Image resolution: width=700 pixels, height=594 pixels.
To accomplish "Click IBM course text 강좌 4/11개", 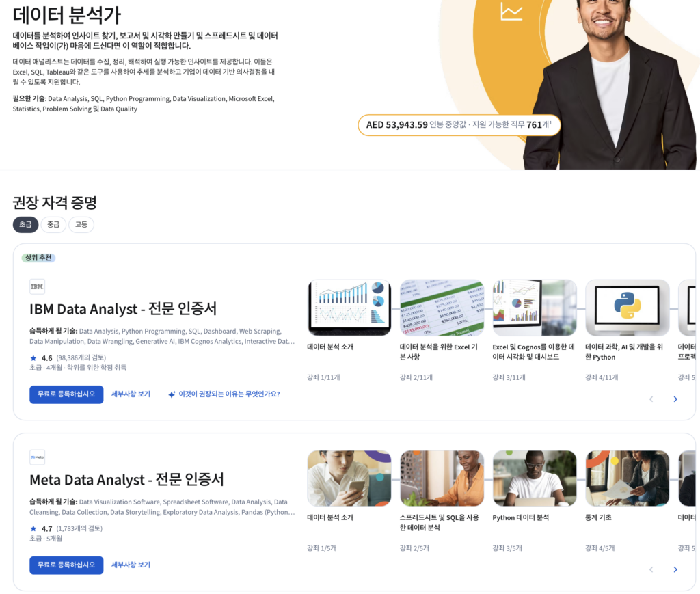I will 602,377.
